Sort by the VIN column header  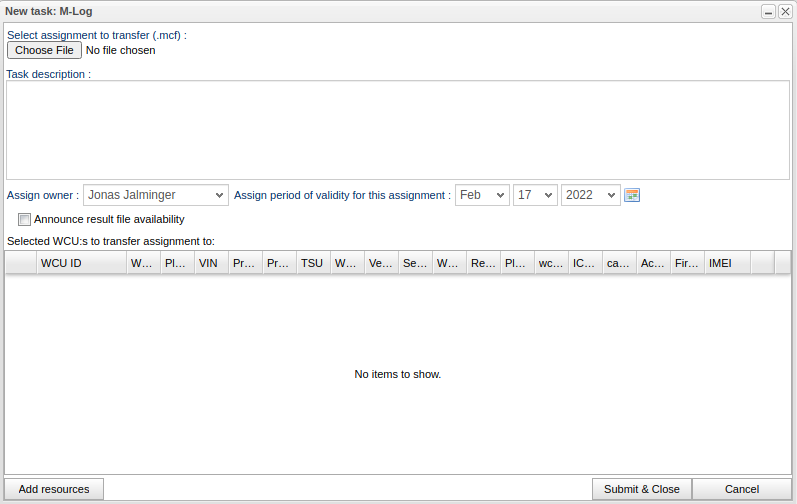coord(210,263)
